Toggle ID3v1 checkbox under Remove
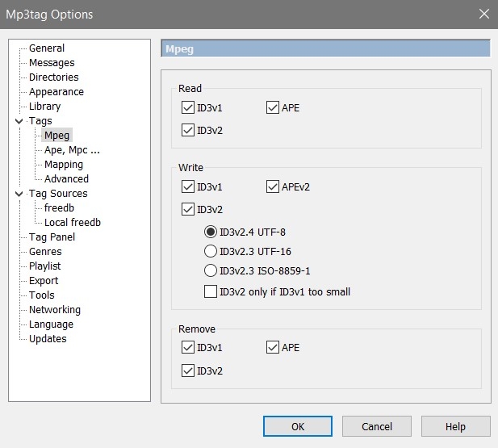This screenshot has width=498, height=448. 188,348
